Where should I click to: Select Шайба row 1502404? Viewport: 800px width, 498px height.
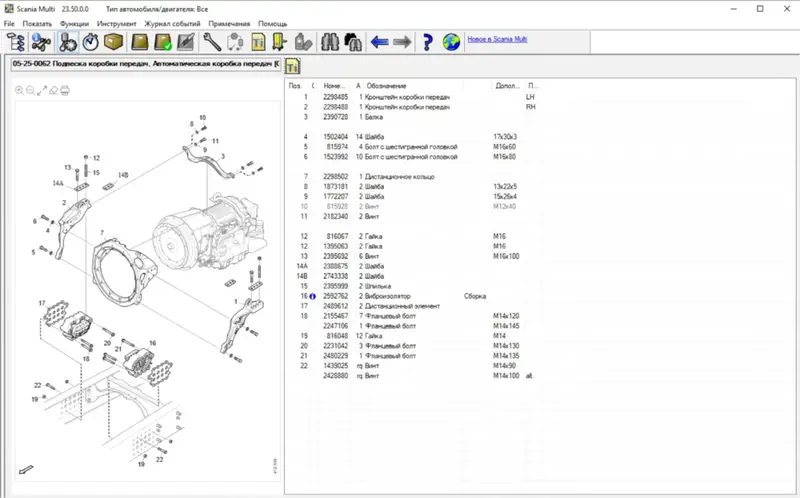coord(411,137)
